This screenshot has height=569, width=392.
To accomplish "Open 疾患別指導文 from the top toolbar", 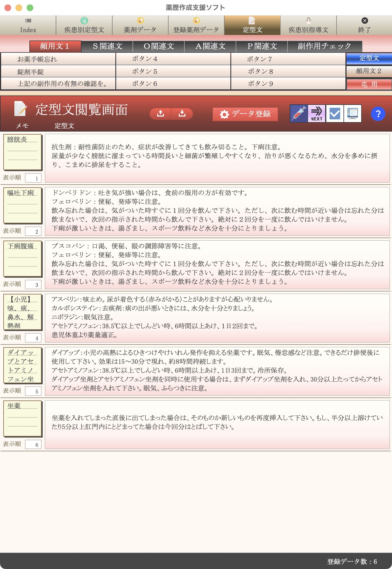I will click(309, 25).
